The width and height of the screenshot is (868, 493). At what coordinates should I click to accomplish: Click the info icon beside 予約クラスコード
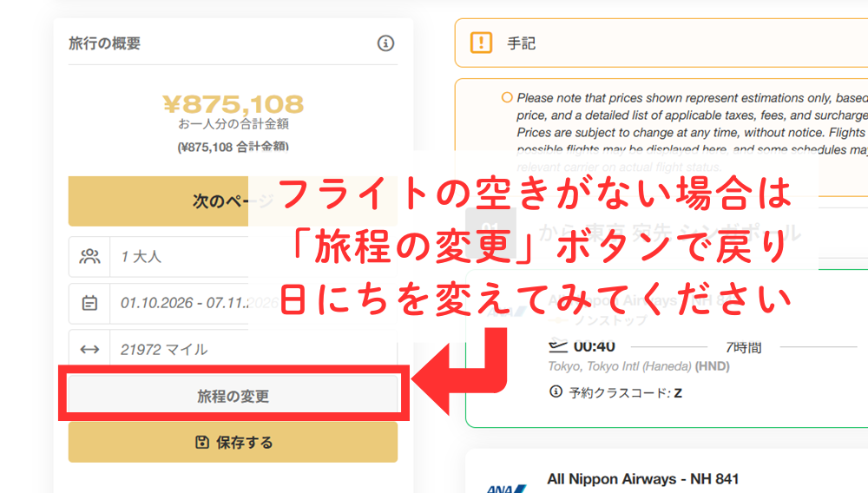pos(556,392)
